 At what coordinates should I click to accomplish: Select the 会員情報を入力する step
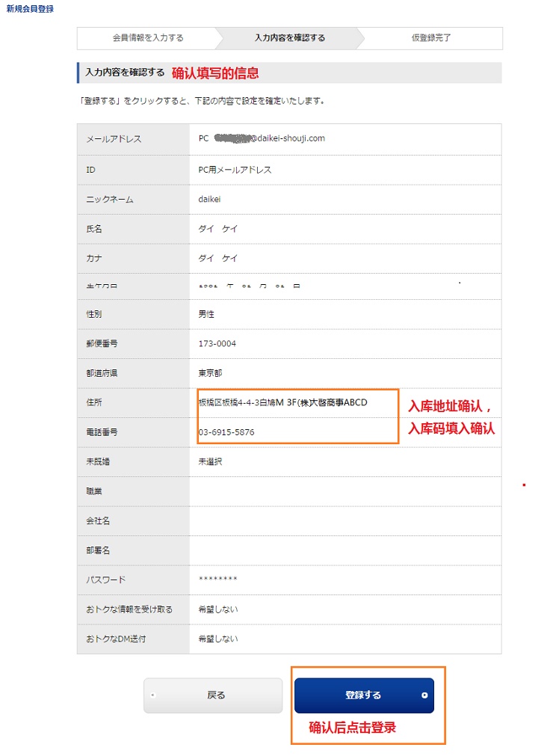148,38
